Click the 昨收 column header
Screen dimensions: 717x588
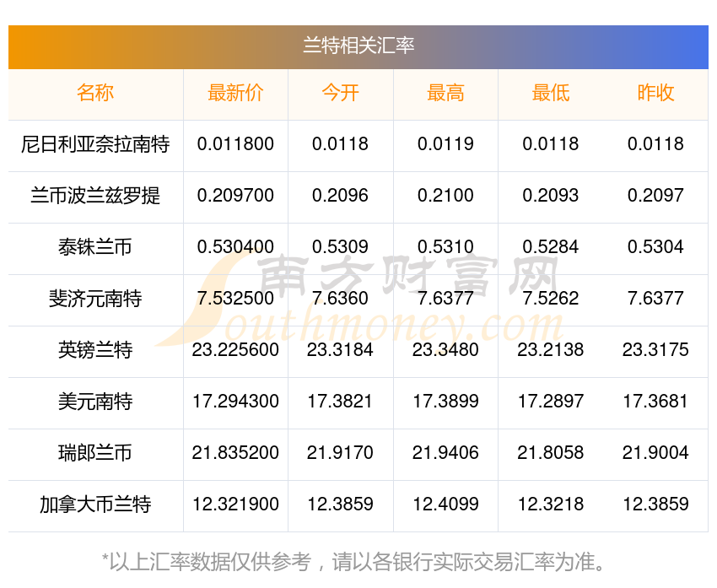pos(655,93)
